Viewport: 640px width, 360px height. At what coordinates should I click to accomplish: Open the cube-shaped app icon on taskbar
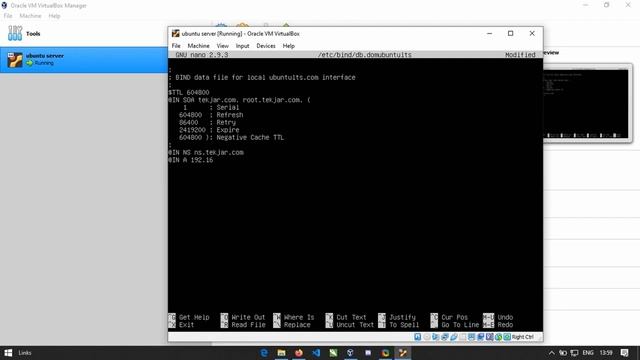pyautogui.click(x=351, y=353)
